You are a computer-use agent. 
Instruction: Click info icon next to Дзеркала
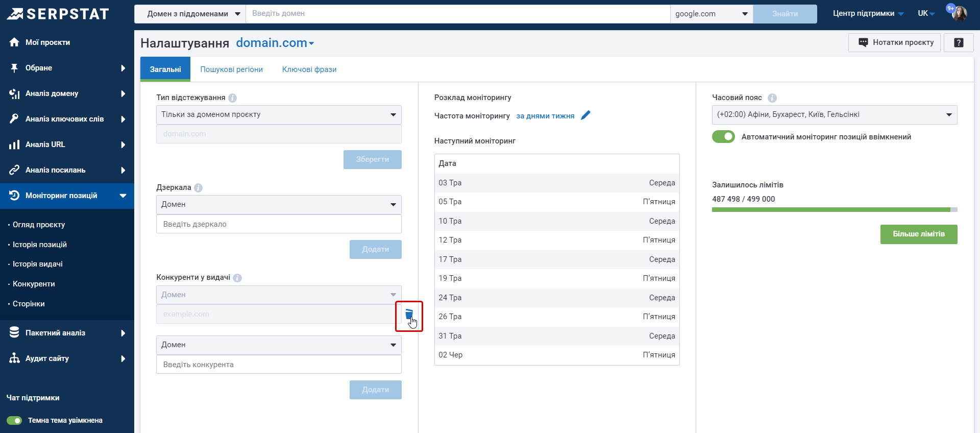(199, 188)
